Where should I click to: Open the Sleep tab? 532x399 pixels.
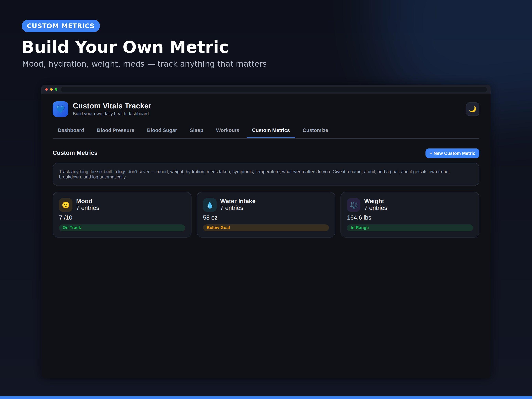click(x=196, y=130)
